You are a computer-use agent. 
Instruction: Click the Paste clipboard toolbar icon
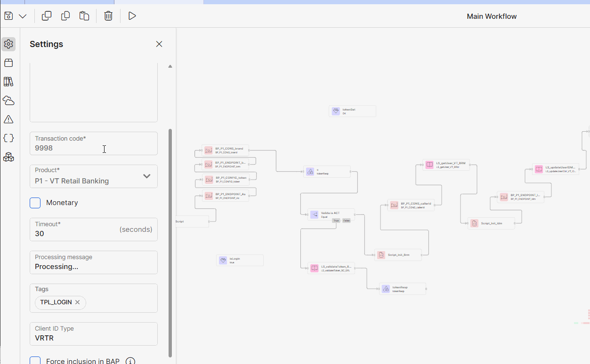pos(84,16)
